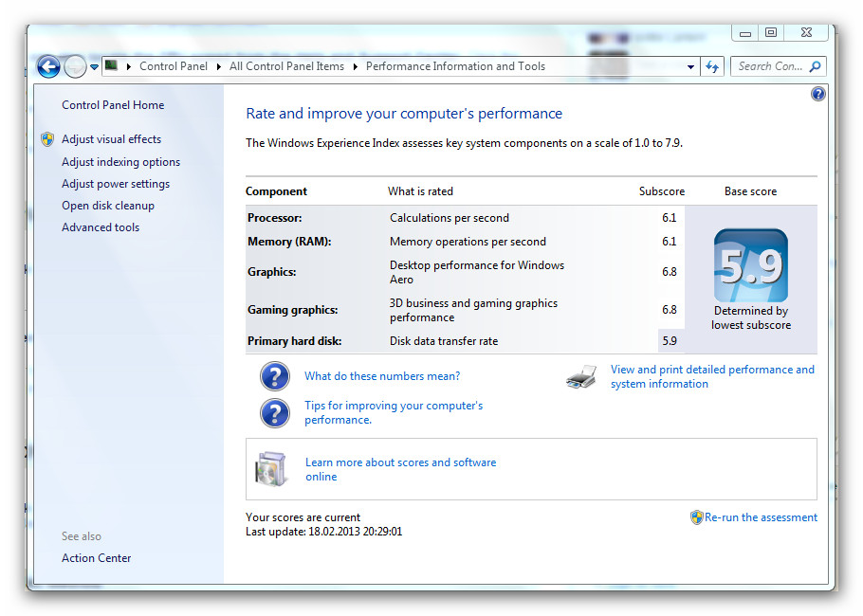Click the 5.9 base score badge
Screen dimensions: 863x616
point(751,265)
